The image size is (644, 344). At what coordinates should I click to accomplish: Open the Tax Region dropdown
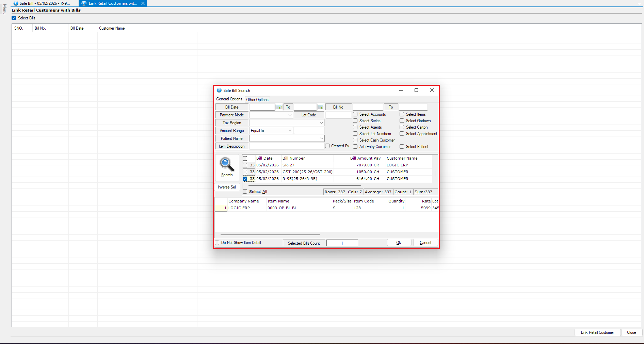click(x=321, y=123)
